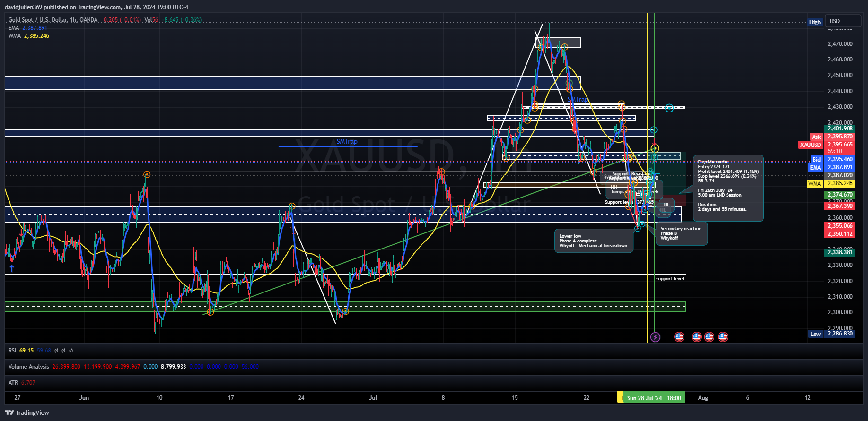Click the published-on TradingView.com header text
The height and width of the screenshot is (421, 868).
tap(96, 7)
